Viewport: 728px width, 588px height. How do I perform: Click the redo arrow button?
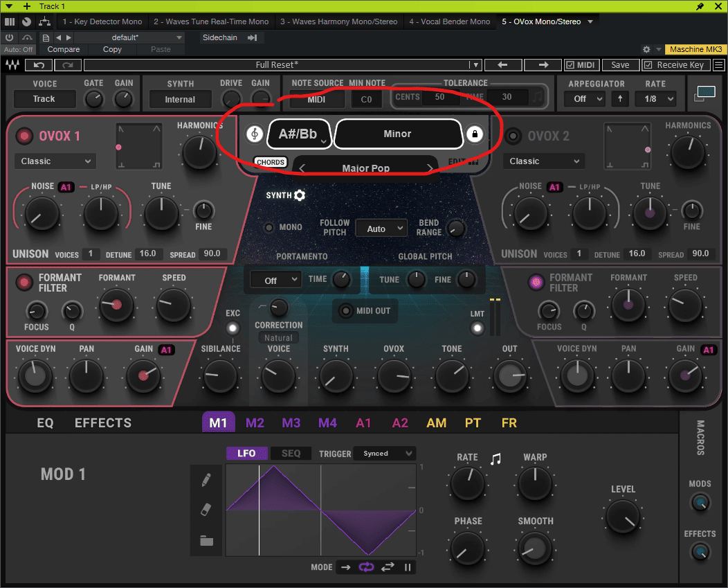68,65
